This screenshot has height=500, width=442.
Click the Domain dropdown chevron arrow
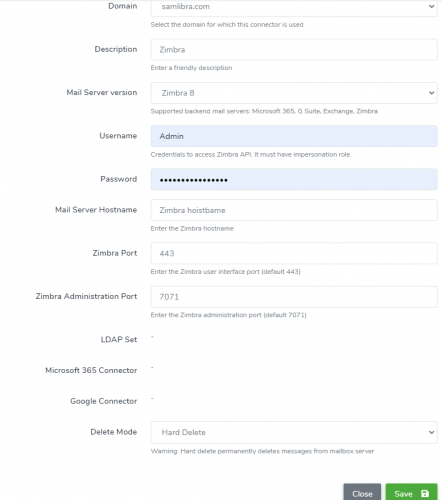(431, 6)
